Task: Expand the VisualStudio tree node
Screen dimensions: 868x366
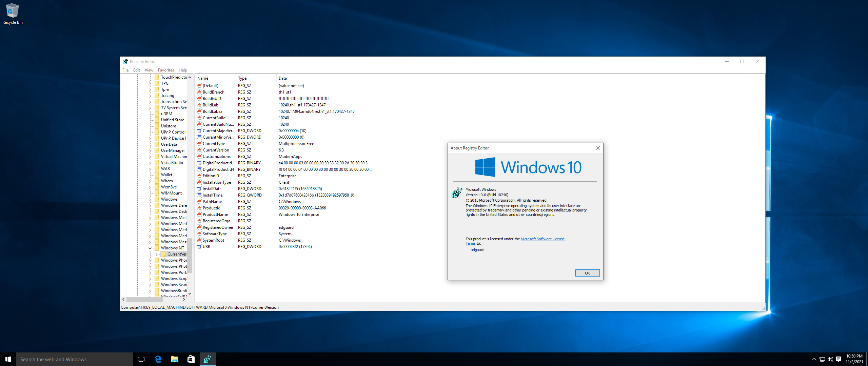Action: click(150, 163)
